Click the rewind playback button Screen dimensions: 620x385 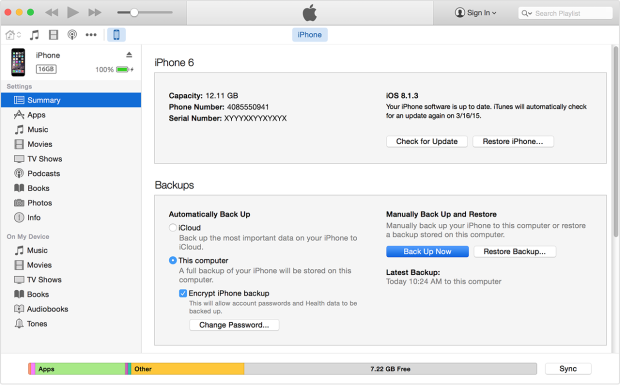click(x=51, y=13)
